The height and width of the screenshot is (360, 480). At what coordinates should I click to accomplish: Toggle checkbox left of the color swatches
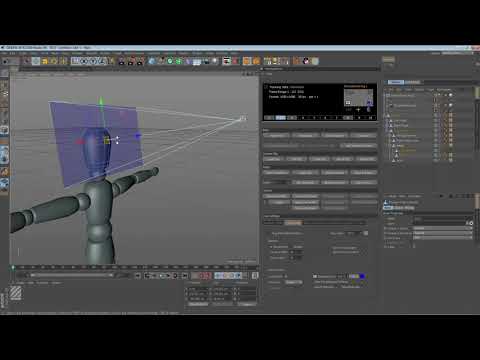pos(315,276)
